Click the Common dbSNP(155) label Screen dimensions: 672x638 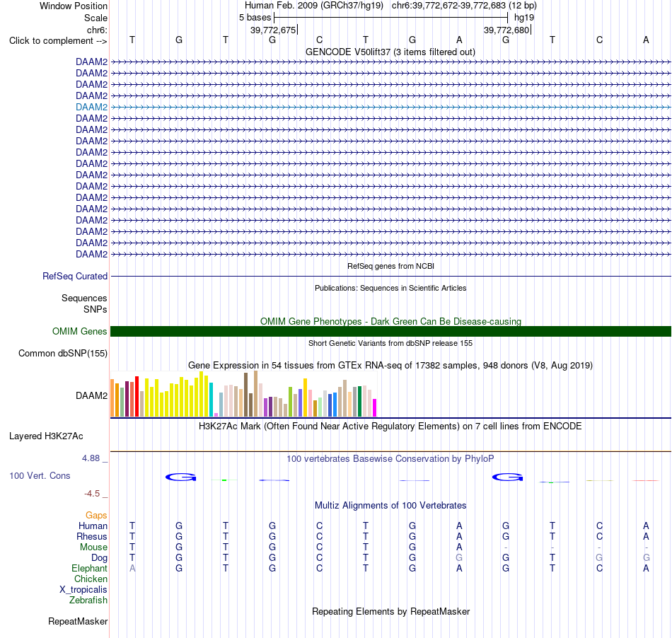[x=62, y=354]
